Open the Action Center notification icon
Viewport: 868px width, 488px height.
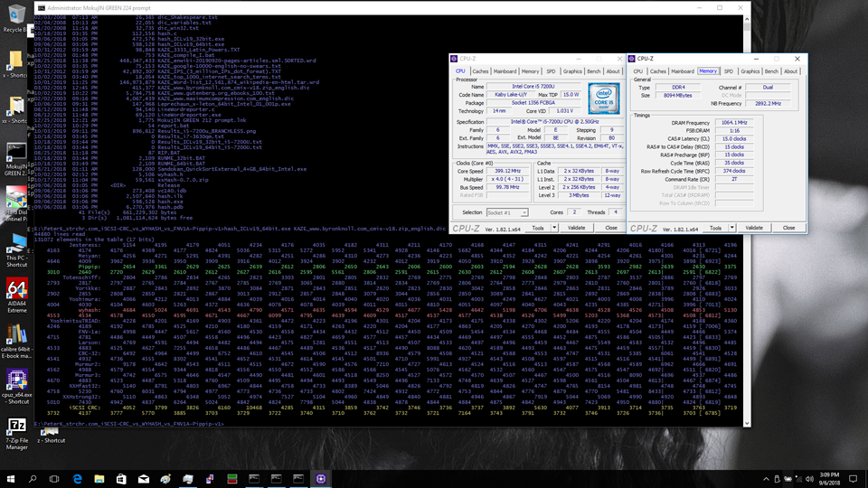click(853, 479)
